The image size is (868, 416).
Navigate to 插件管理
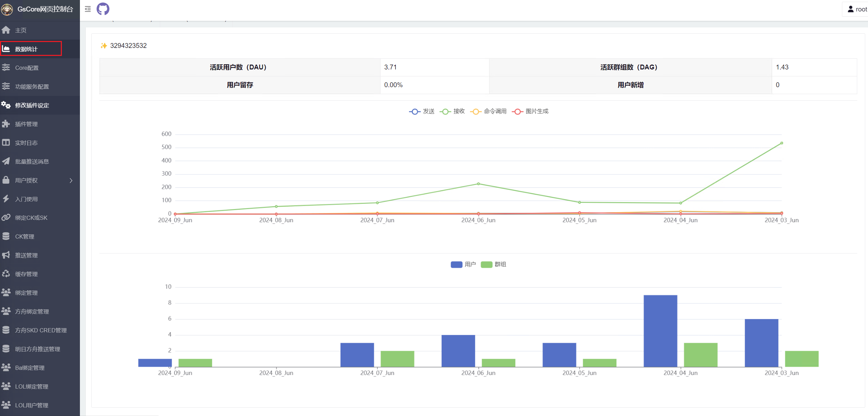pyautogui.click(x=40, y=124)
